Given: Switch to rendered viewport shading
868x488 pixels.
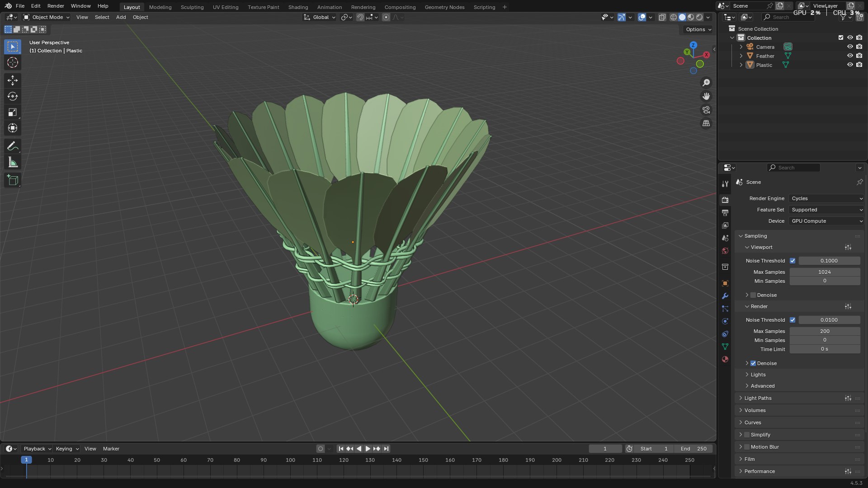Looking at the screenshot, I should (x=699, y=17).
